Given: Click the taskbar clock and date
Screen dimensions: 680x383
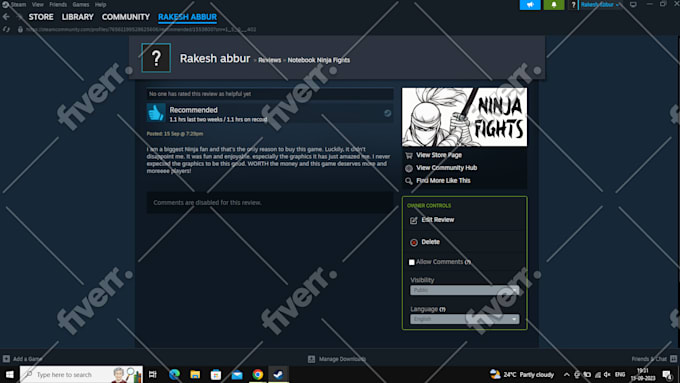Looking at the screenshot, I should [x=643, y=374].
